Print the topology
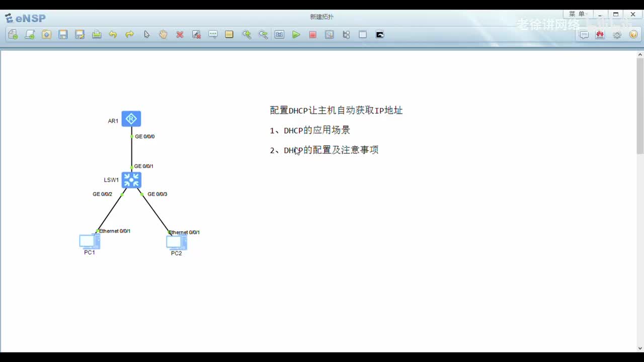The height and width of the screenshot is (362, 644). (97, 35)
